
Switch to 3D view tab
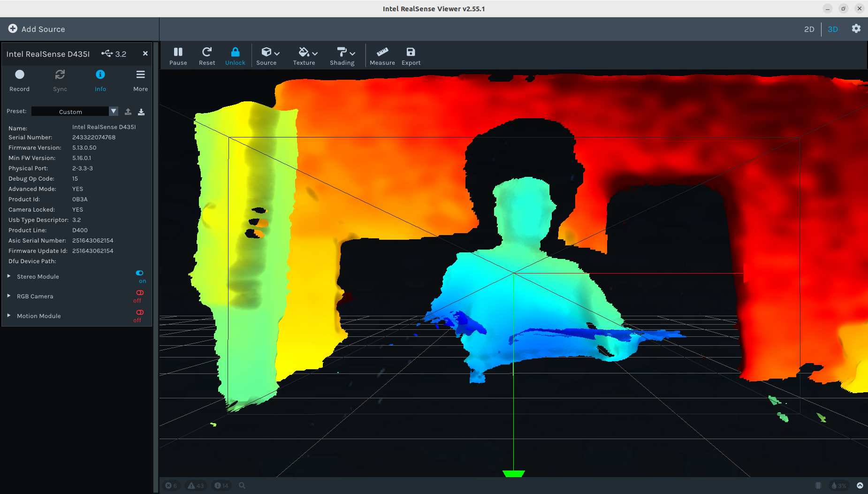pyautogui.click(x=832, y=29)
